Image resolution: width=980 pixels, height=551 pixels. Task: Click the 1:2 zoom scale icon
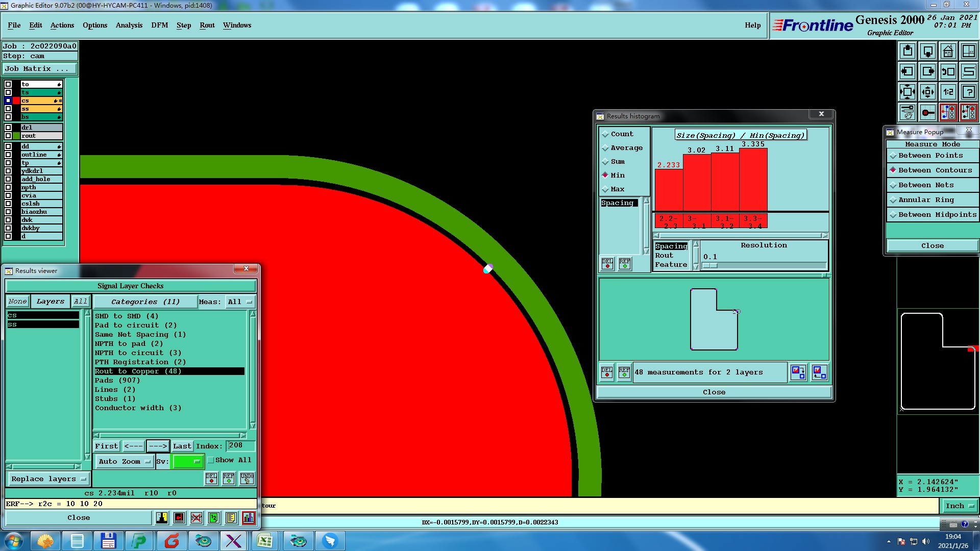[x=948, y=92]
